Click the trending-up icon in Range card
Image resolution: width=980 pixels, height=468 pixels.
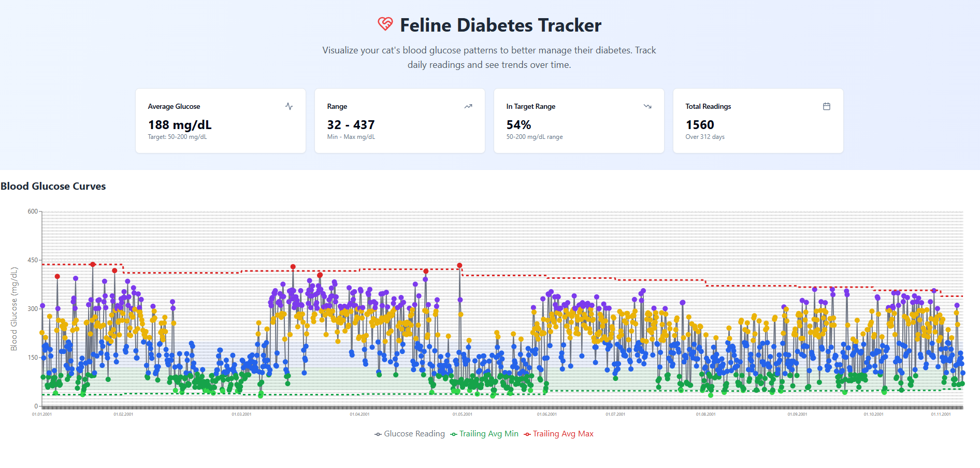[x=468, y=106]
